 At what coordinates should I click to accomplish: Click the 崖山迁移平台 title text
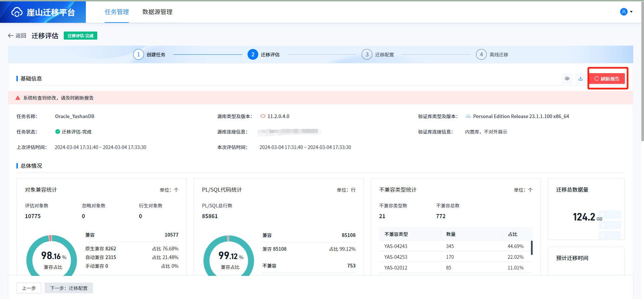[51, 12]
